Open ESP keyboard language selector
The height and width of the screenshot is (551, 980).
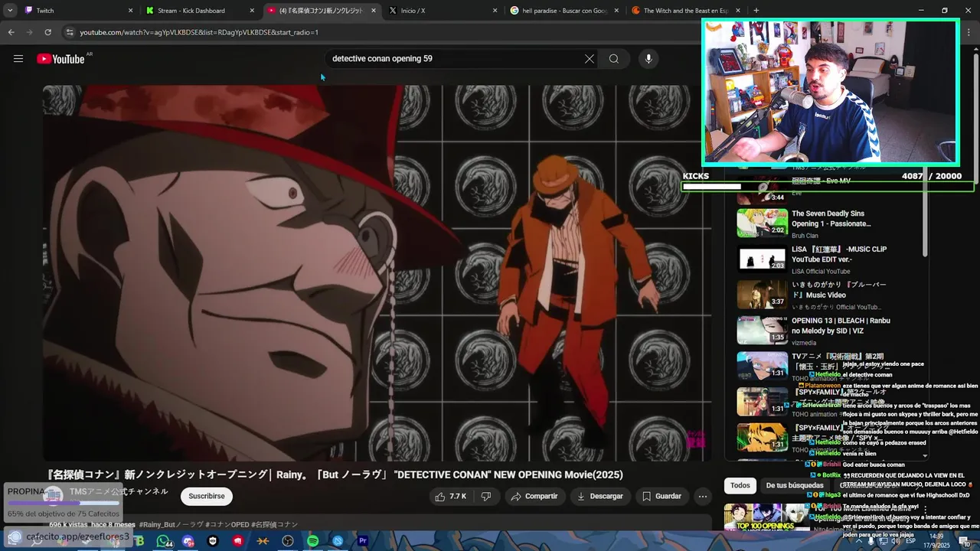point(911,541)
